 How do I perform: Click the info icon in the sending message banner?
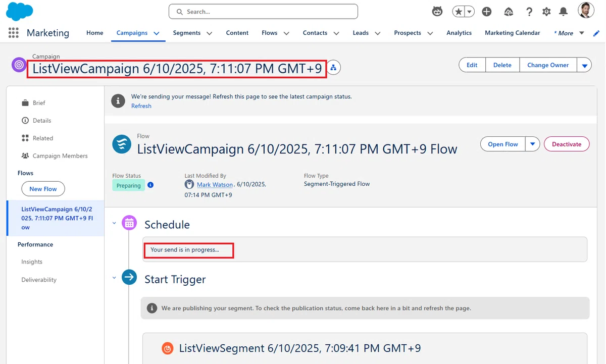(118, 100)
